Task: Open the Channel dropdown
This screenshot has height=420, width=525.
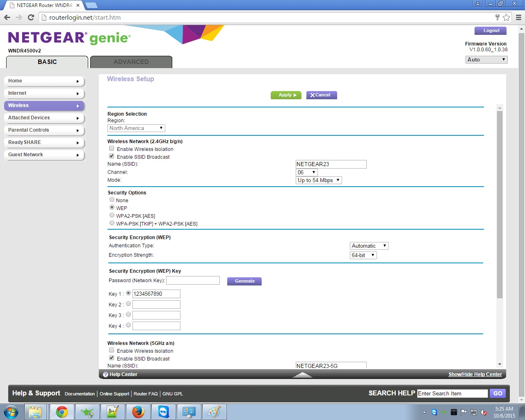Action: coord(307,172)
